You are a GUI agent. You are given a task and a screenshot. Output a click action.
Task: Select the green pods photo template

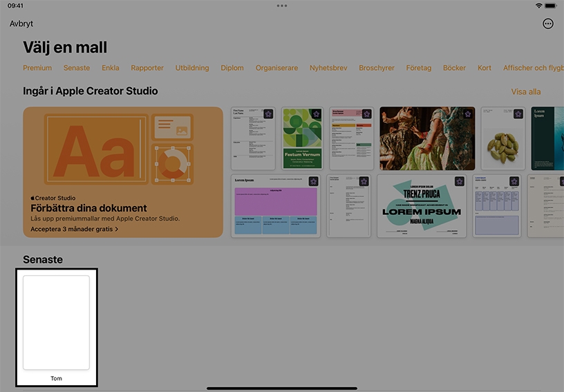(503, 138)
